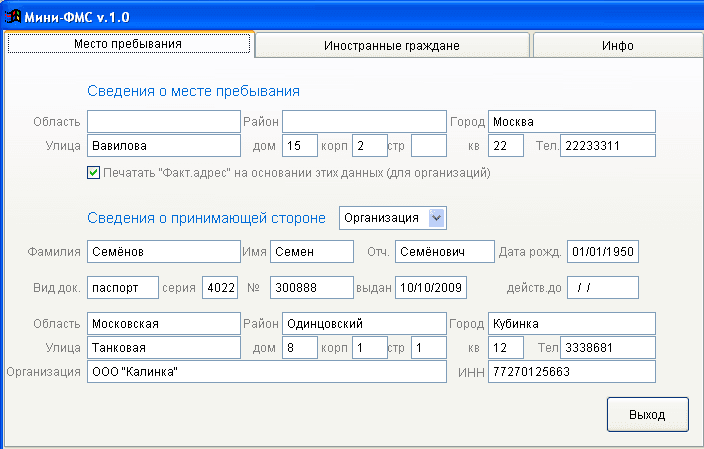The image size is (704, 449).
Task: Click the Тел field with 3338681
Action: 607,348
